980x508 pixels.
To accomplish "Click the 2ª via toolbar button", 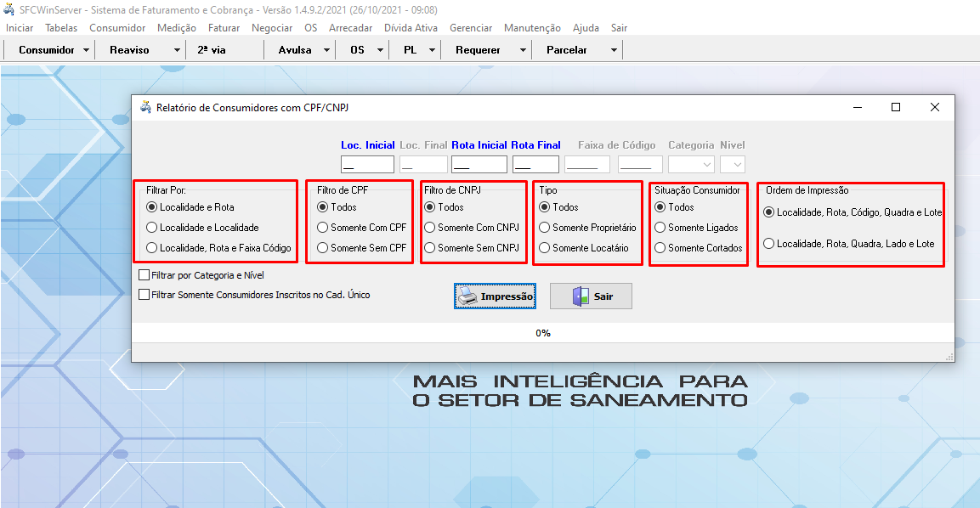I will point(212,50).
